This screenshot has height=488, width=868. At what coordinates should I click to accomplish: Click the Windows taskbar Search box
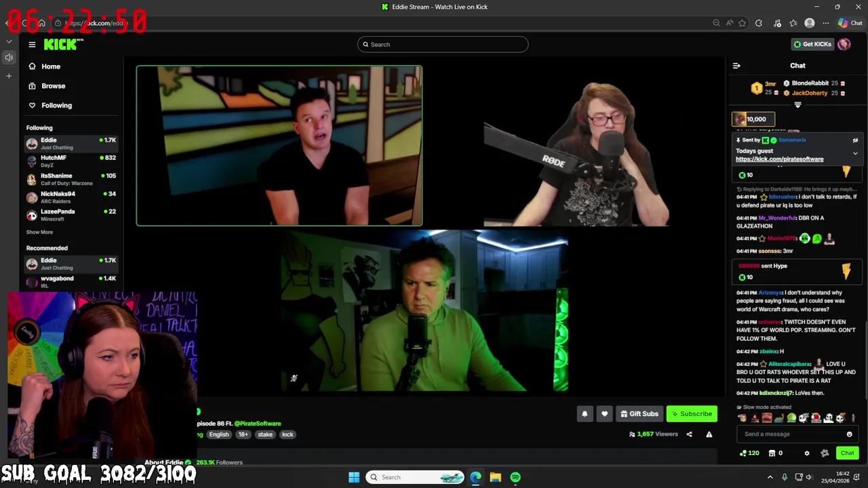[415, 477]
